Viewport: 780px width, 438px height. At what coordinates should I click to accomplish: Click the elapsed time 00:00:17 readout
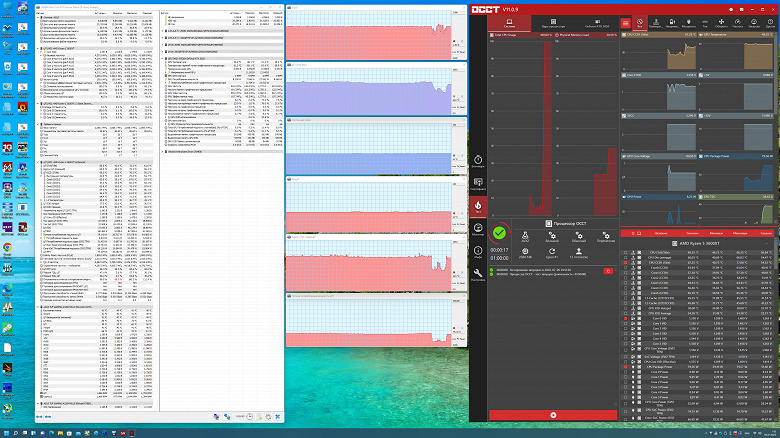click(x=499, y=250)
